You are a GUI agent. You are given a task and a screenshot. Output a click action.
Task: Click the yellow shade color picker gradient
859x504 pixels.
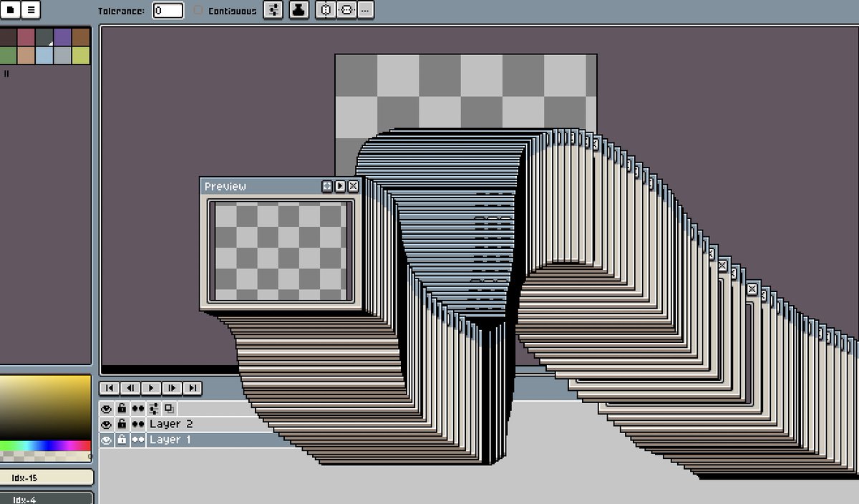click(x=46, y=407)
